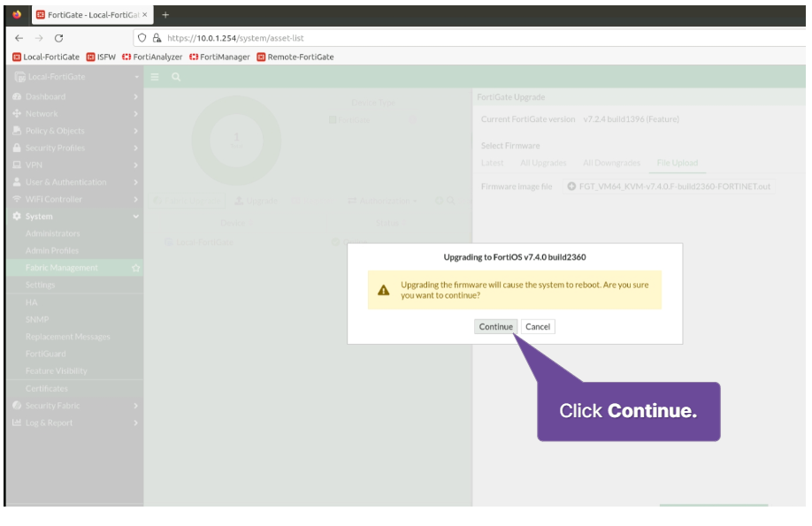Click the Firefox icon in the title bar
The width and height of the screenshot is (812, 526).
pyautogui.click(x=17, y=14)
